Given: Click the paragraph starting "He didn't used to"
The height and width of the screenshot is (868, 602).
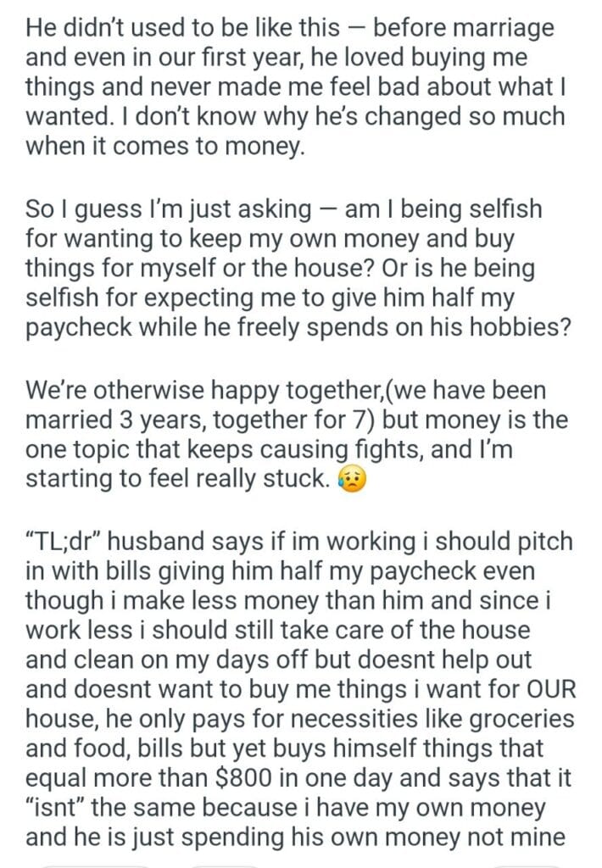Looking at the screenshot, I should point(288,86).
